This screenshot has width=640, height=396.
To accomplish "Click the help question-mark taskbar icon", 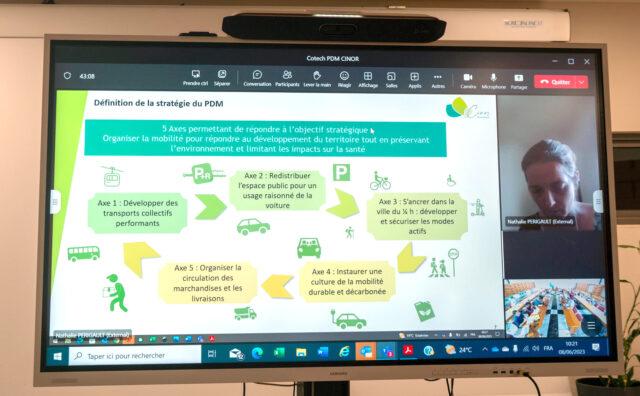I will [x=428, y=350].
